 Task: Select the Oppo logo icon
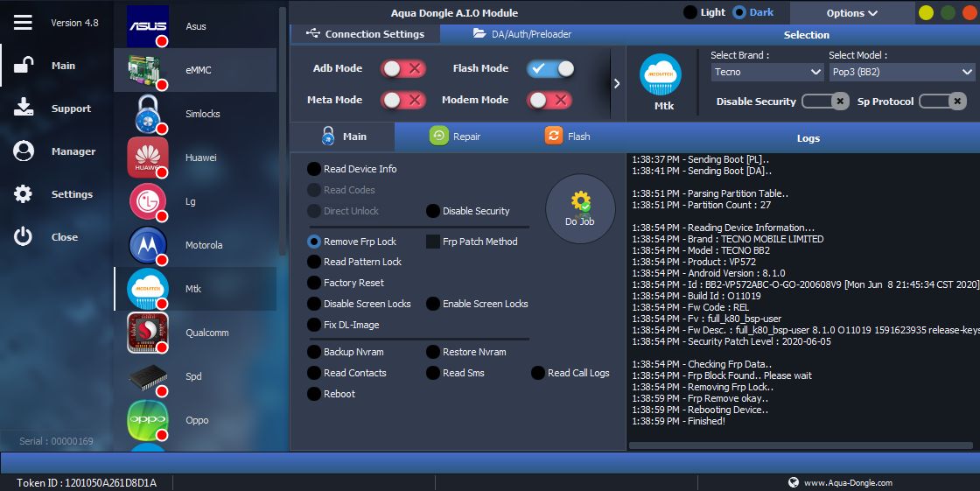point(148,420)
